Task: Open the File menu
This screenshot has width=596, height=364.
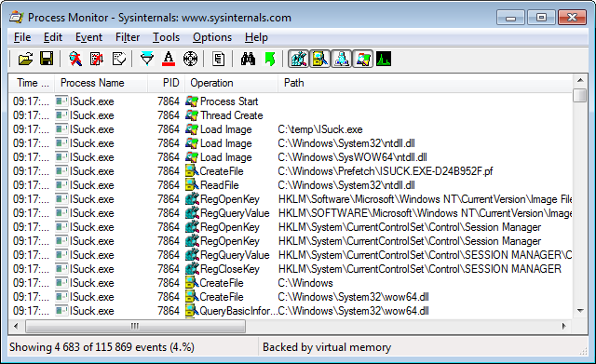Action: point(22,37)
